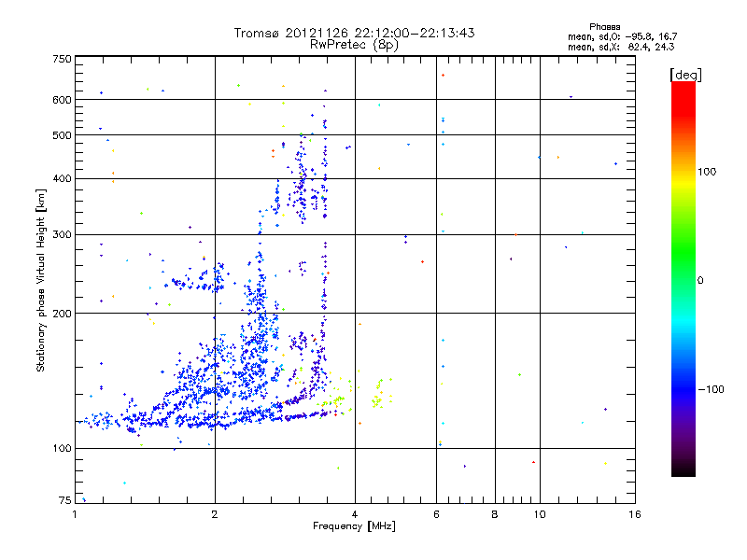747x560 pixels.
Task: Click the '6' frequency axis tick label
Action: tap(436, 514)
